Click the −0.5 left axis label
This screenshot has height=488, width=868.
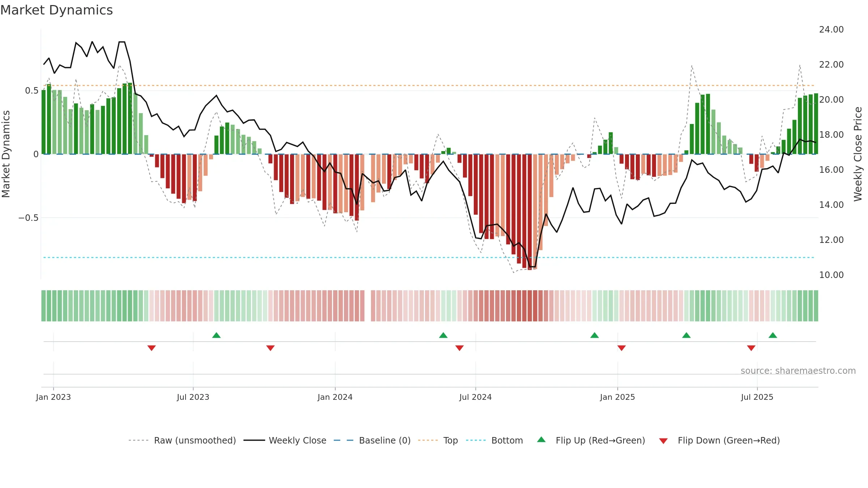pos(29,218)
